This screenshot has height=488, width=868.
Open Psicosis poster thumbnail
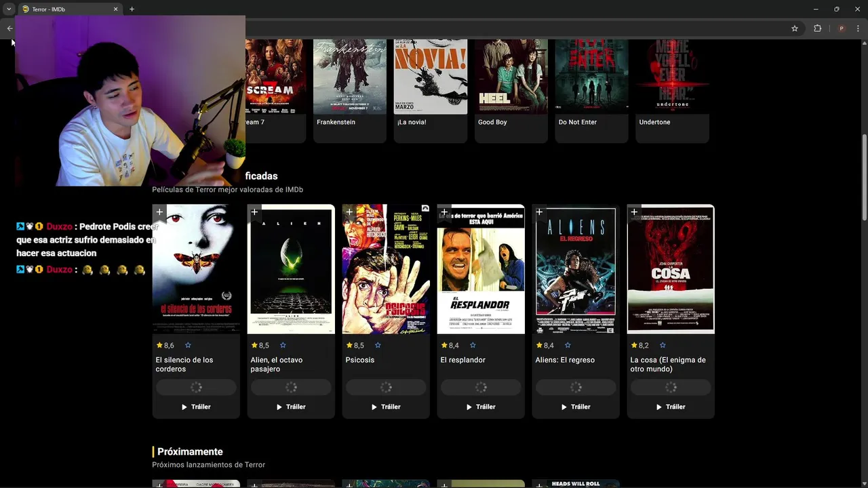(x=386, y=269)
